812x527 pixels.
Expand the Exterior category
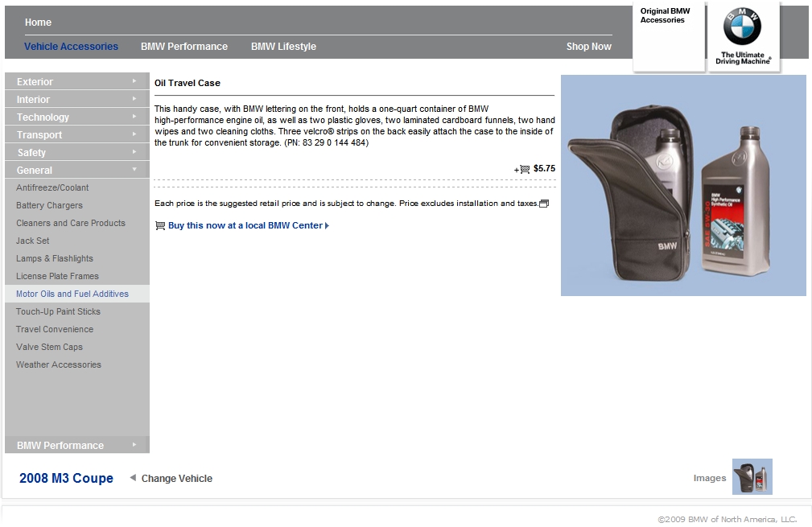coord(76,82)
